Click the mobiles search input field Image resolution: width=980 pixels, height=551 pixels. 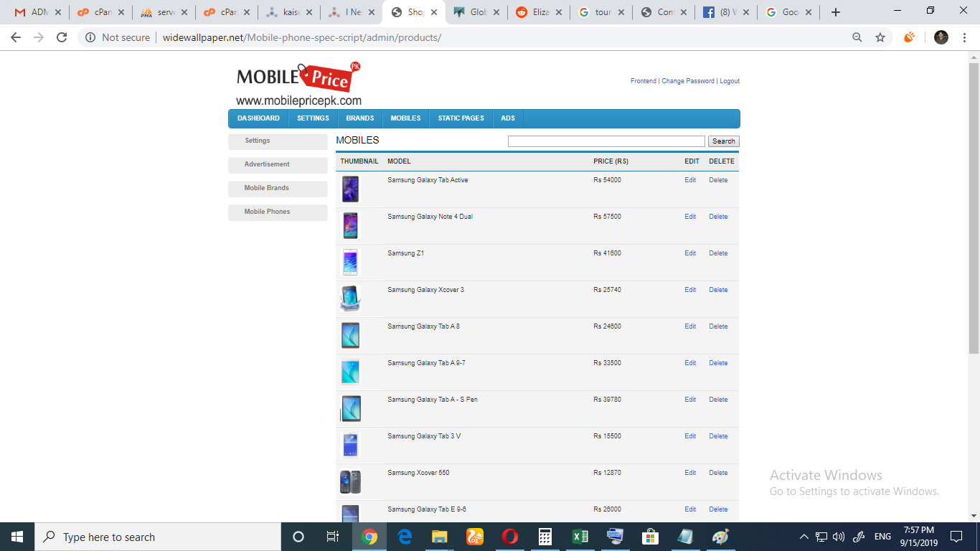(606, 141)
